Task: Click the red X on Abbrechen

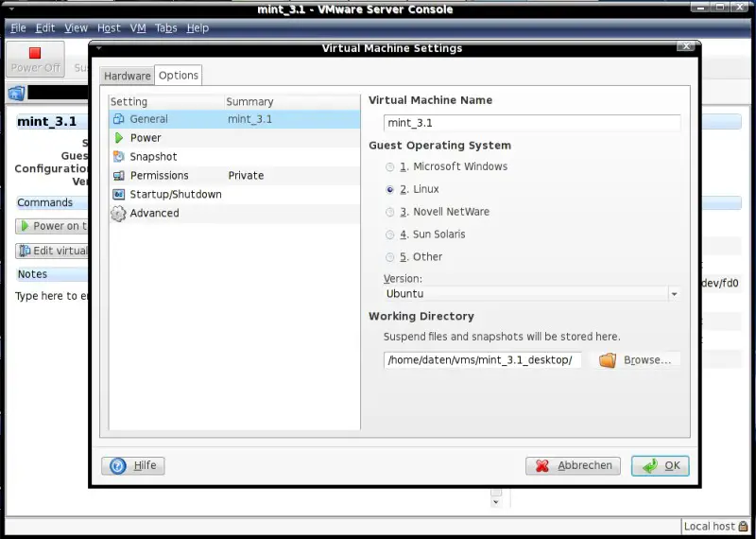Action: pyautogui.click(x=541, y=465)
